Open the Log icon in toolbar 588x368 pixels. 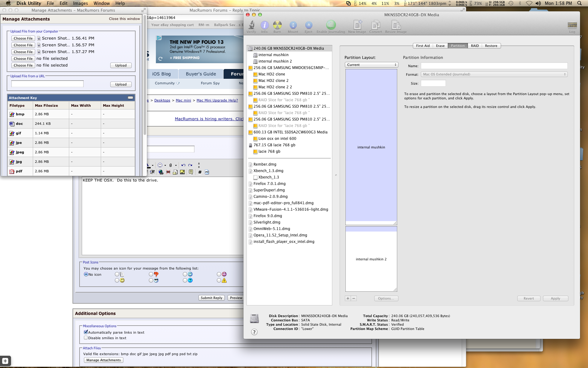[x=572, y=25]
